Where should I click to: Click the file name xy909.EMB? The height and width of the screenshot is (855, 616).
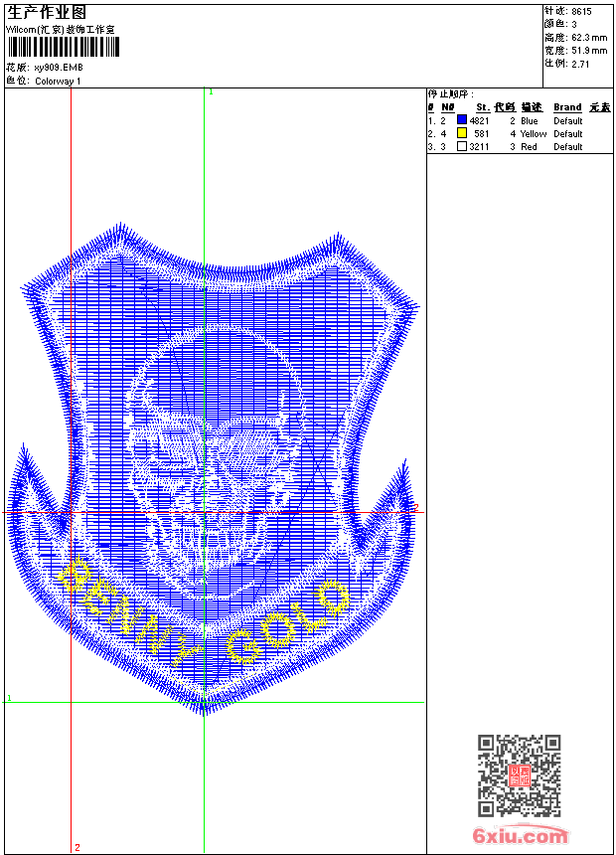tap(59, 68)
